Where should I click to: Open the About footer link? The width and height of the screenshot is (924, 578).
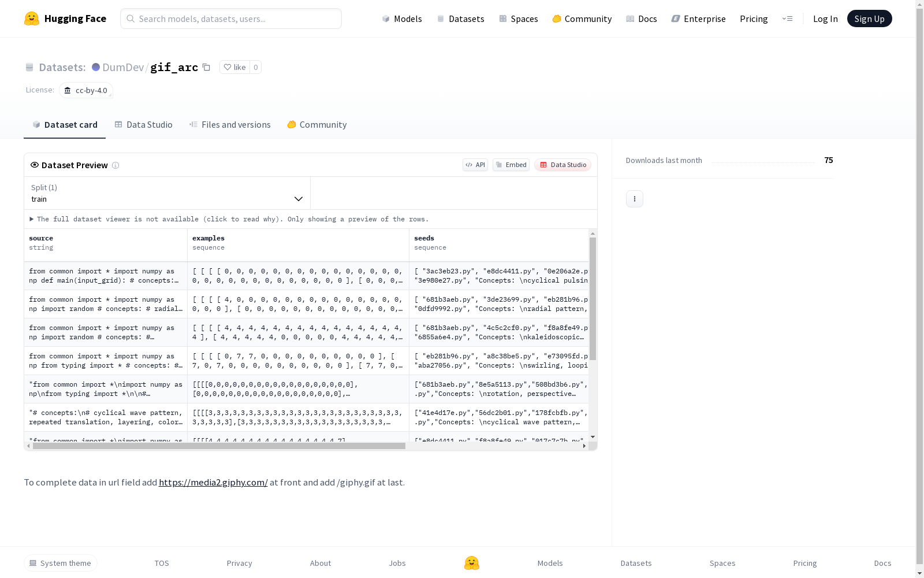tap(321, 563)
